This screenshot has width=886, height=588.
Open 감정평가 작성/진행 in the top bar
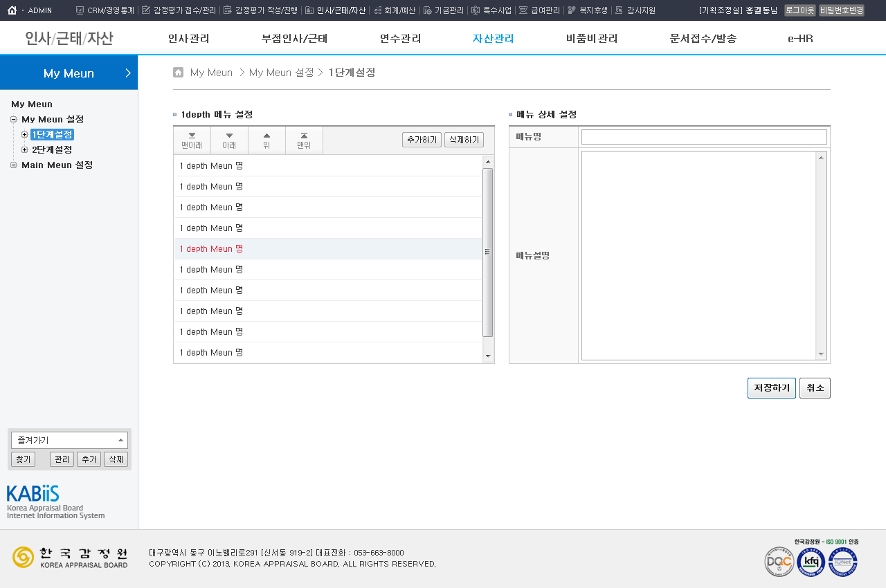pyautogui.click(x=261, y=10)
